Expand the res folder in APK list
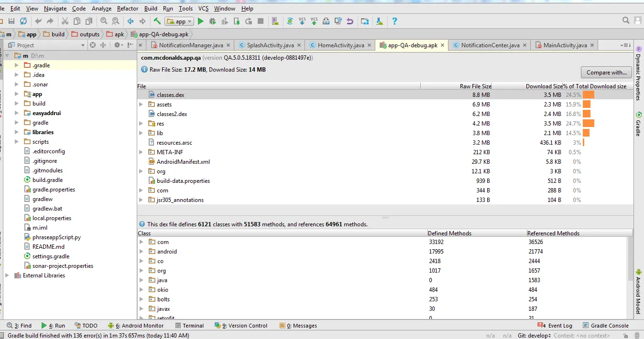Image resolution: width=644 pixels, height=339 pixels. coord(141,123)
